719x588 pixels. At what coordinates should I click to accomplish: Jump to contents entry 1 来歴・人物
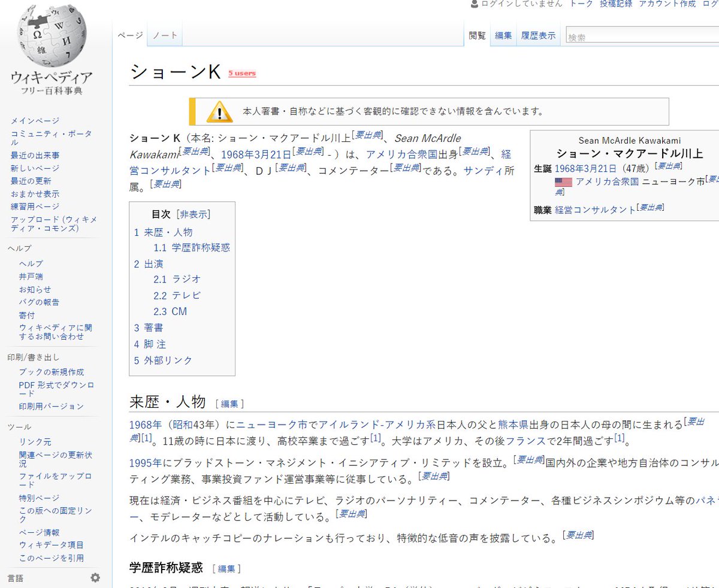[x=164, y=232]
